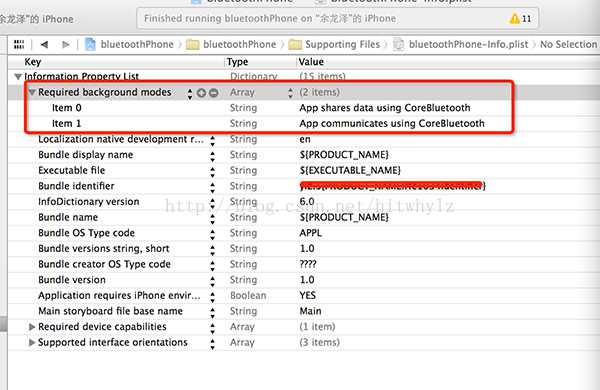Screen dimensions: 600x390
Task: Open the Array type stepper dropdown
Action: (290, 93)
